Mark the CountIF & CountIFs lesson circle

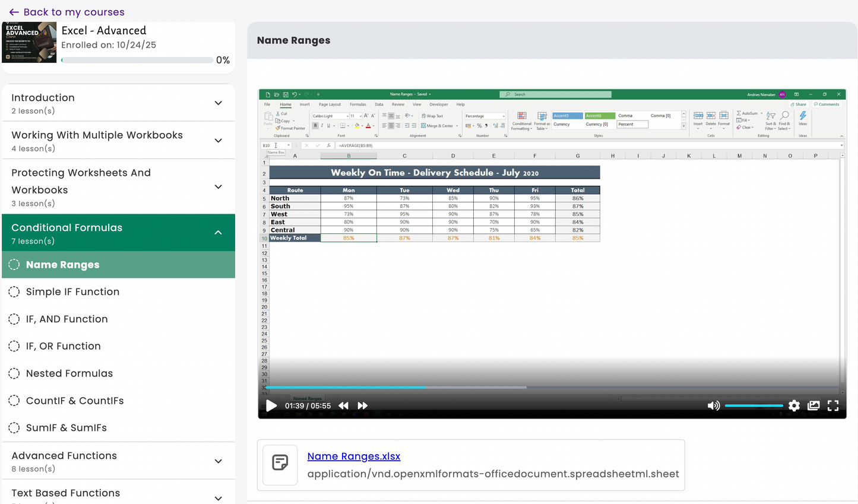(14, 401)
